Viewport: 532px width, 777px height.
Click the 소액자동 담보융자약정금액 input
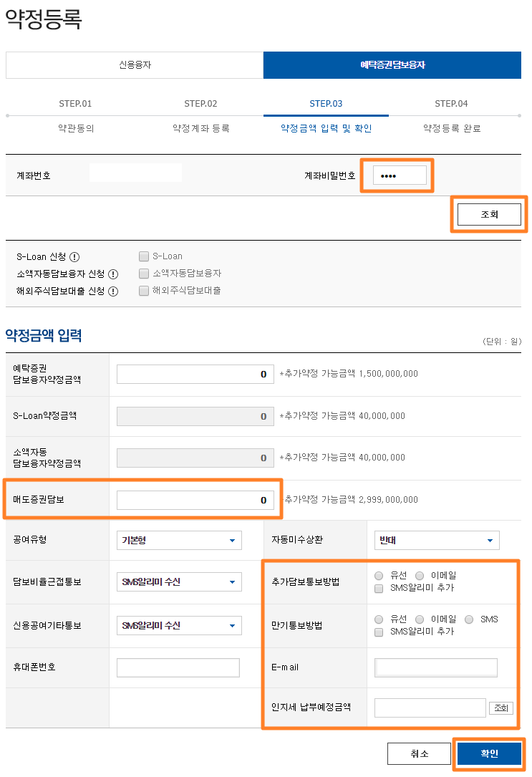[x=195, y=458]
